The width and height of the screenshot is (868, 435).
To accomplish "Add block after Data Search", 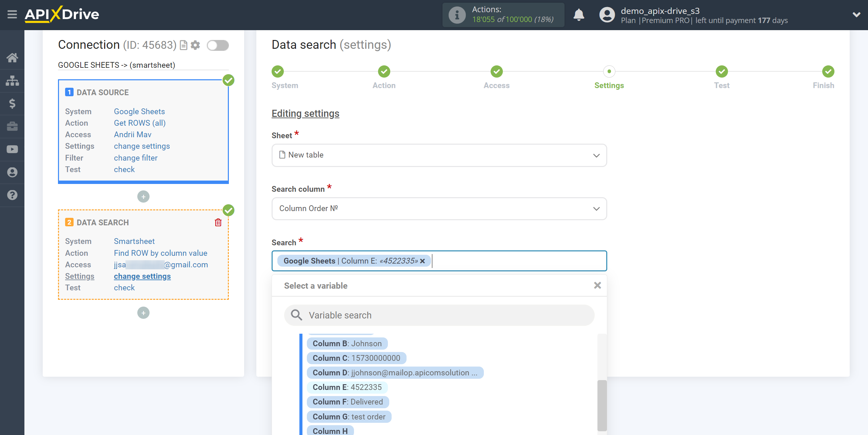I will pyautogui.click(x=143, y=313).
